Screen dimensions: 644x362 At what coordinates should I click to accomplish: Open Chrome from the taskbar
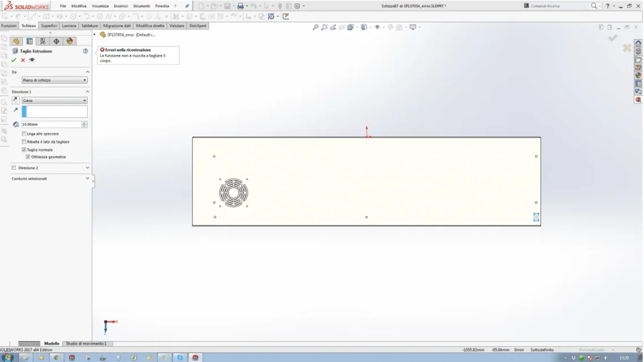pyautogui.click(x=56, y=357)
